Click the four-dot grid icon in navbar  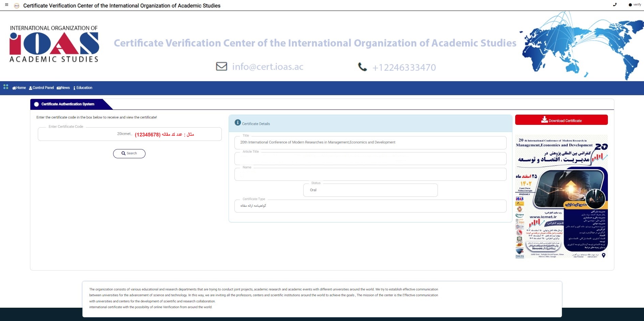[x=6, y=87]
